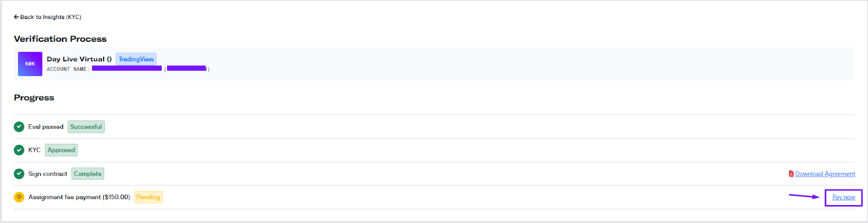Click the back arrow icon
Viewport: 868px width, 223px height.
[16, 17]
